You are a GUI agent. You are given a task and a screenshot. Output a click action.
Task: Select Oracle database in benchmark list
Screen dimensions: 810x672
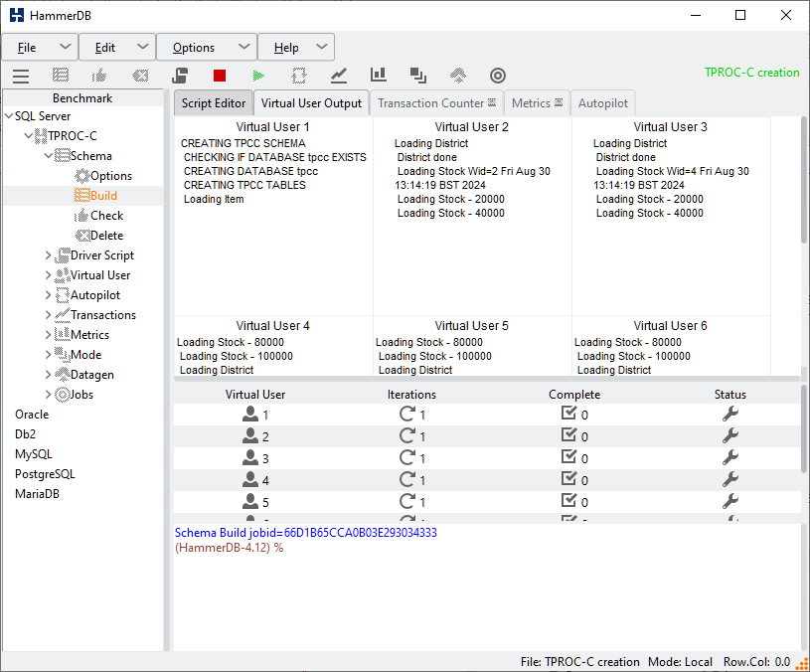tap(32, 415)
